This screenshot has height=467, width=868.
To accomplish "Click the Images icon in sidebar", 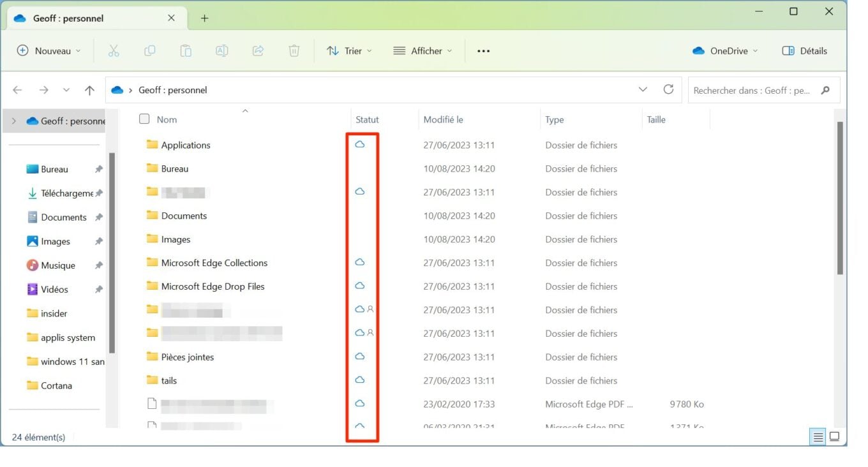I will pyautogui.click(x=32, y=241).
